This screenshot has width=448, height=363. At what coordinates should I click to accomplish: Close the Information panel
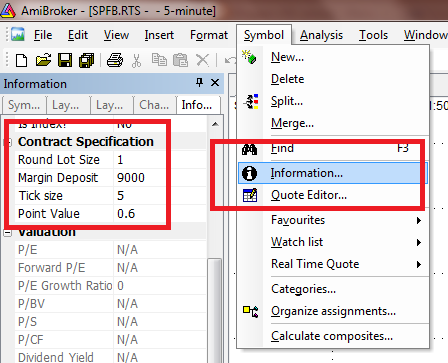coord(215,83)
